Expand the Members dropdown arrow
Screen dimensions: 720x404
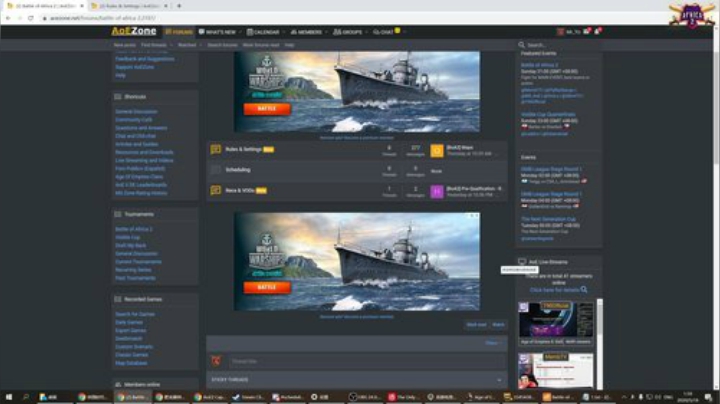click(x=326, y=32)
